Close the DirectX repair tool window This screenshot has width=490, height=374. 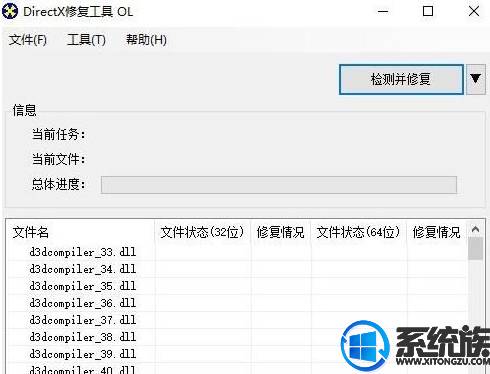click(x=474, y=12)
